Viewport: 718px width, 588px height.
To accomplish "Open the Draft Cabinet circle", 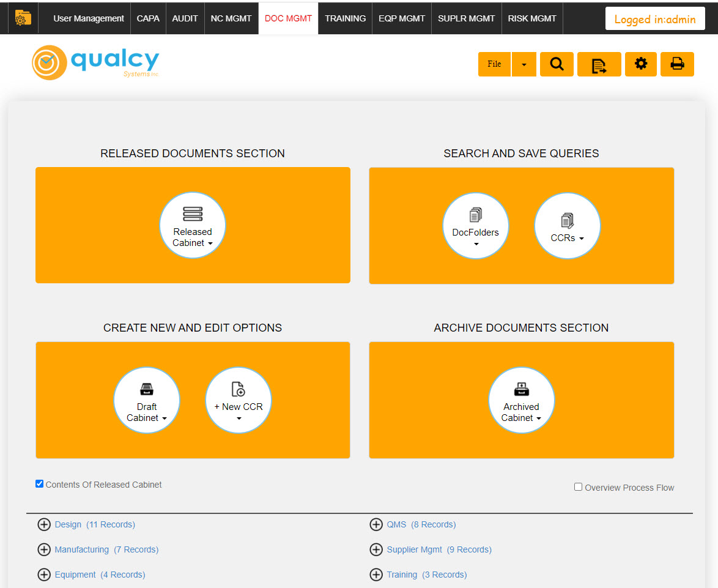I will [147, 400].
